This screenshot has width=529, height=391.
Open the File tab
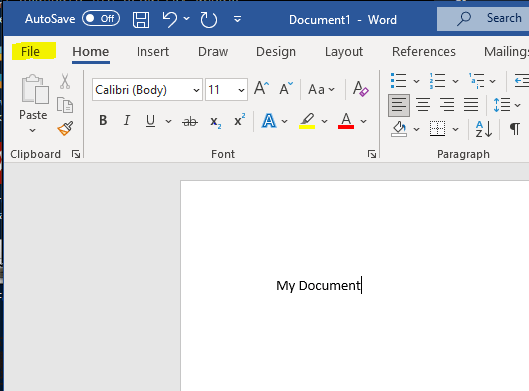(x=30, y=52)
